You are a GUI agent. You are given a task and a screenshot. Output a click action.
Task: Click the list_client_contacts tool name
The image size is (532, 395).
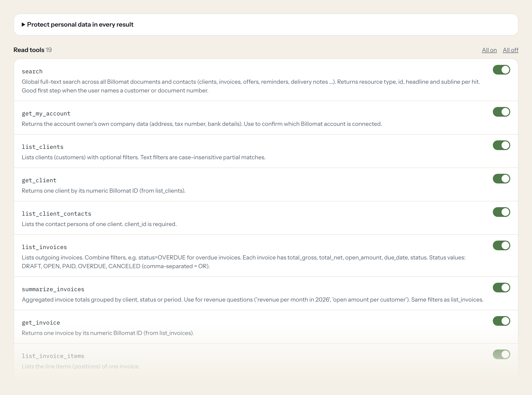pyautogui.click(x=56, y=214)
